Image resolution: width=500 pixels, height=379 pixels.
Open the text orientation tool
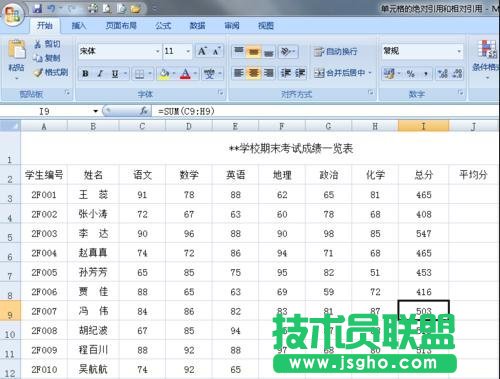[288, 51]
